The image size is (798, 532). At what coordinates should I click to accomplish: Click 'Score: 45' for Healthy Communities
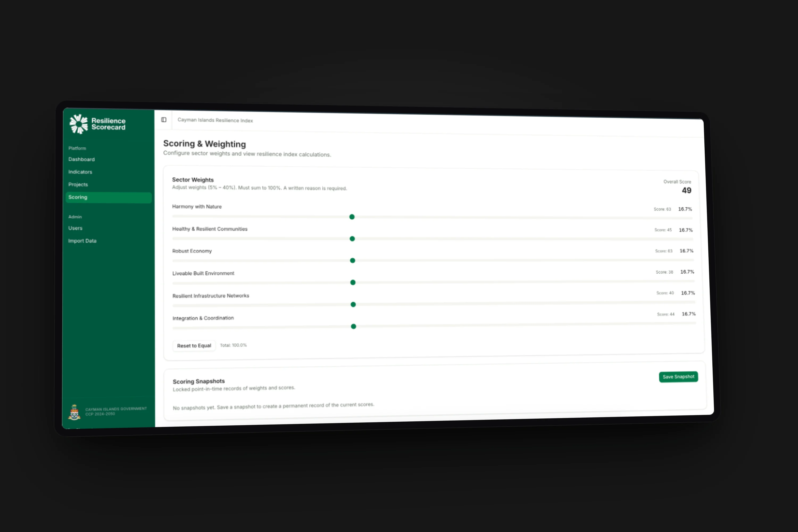pyautogui.click(x=663, y=230)
